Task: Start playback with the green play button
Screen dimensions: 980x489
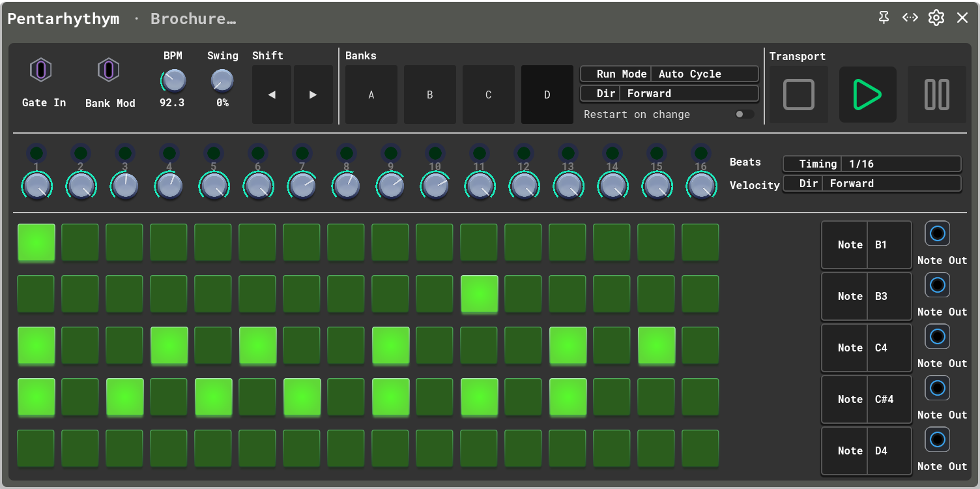Action: coord(868,95)
